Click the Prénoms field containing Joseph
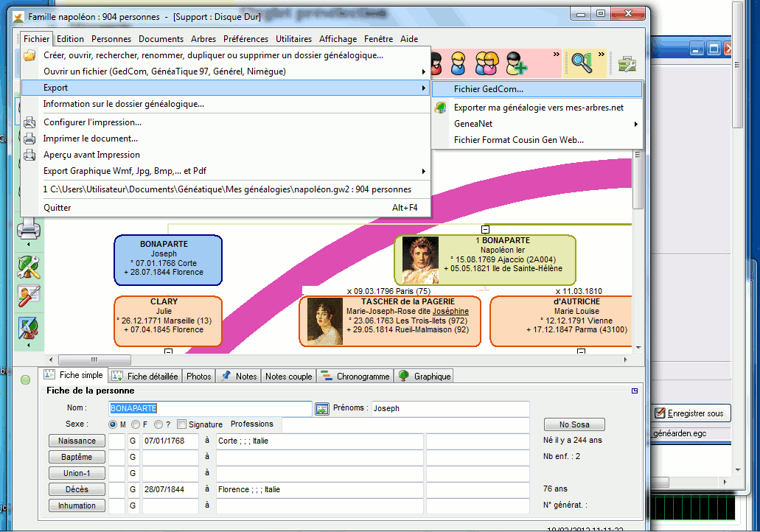The width and height of the screenshot is (760, 532). click(450, 408)
